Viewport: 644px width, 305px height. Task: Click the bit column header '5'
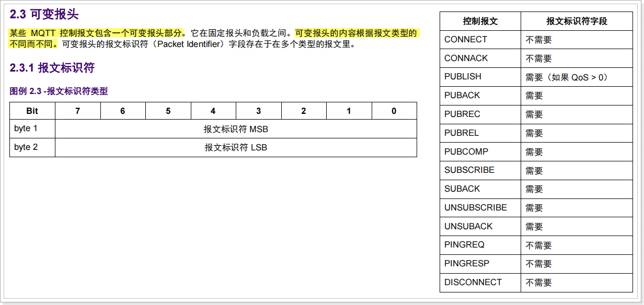coord(168,111)
